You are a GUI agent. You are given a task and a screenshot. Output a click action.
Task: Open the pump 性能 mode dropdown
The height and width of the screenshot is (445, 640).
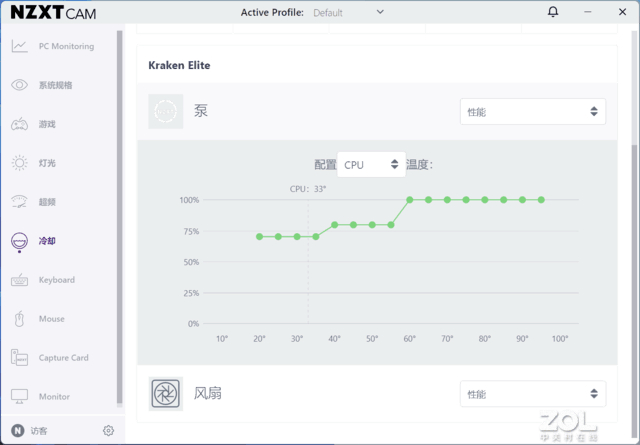pos(533,112)
